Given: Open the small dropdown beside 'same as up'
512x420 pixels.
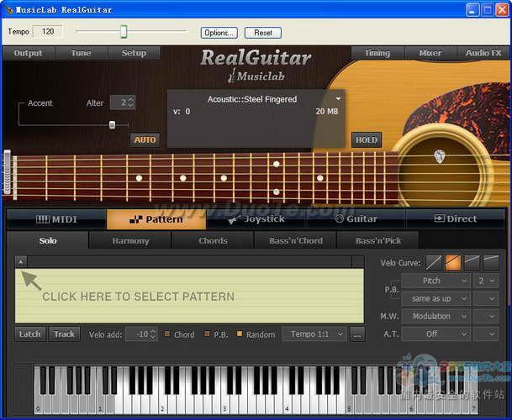Looking at the screenshot, I should coord(486,298).
